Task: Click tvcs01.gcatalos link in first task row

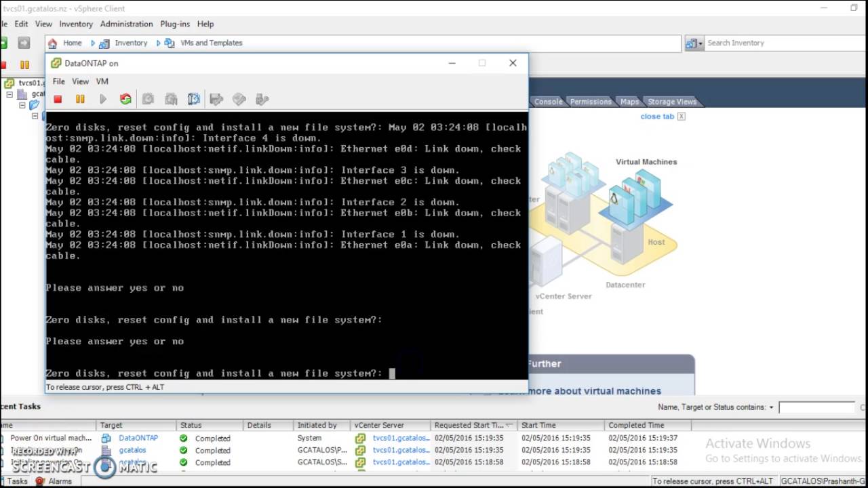Action: [x=401, y=439]
